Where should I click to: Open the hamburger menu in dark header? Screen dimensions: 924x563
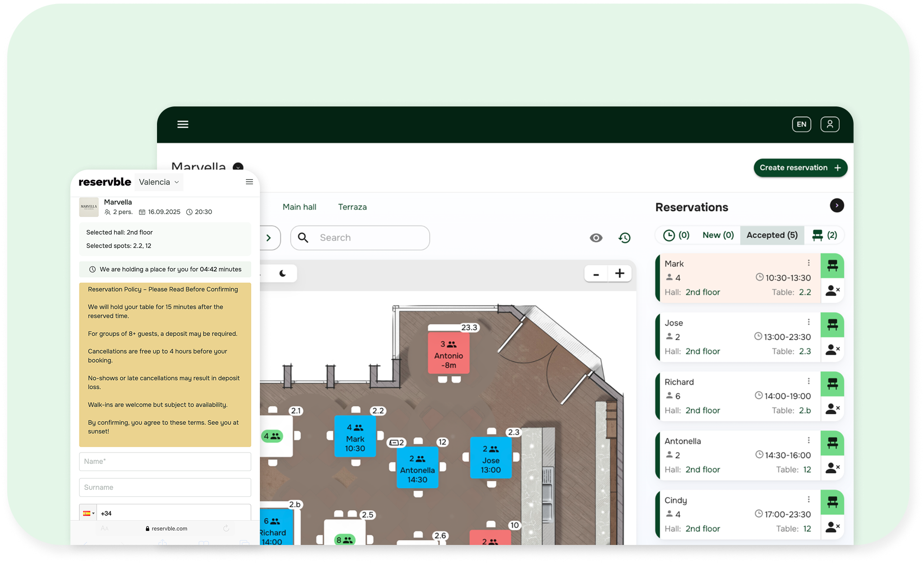click(x=183, y=124)
